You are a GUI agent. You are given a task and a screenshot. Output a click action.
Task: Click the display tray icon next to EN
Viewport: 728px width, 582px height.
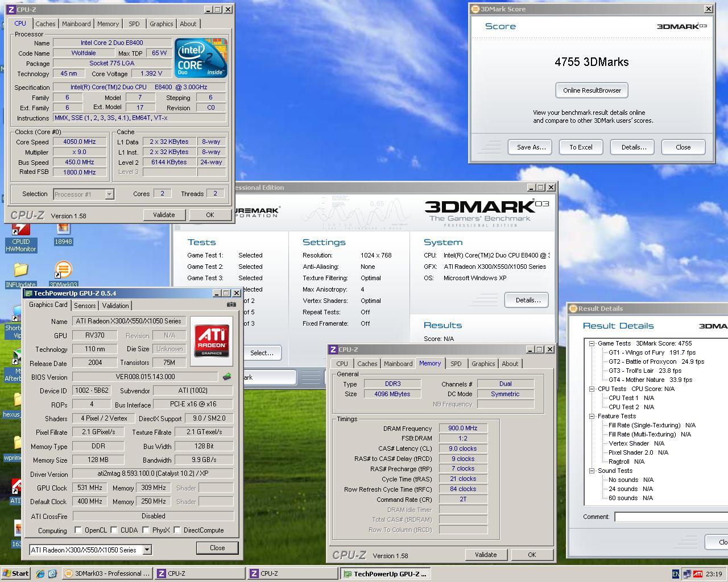[686, 574]
